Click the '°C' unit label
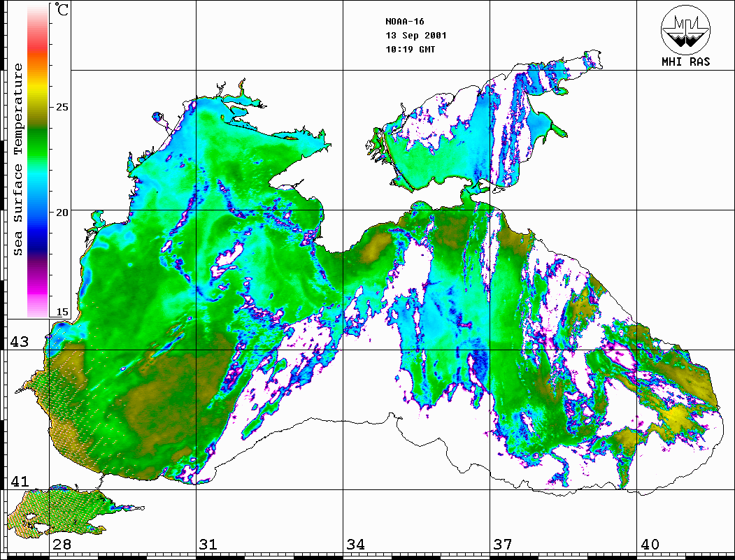The width and height of the screenshot is (735, 560). point(62,9)
